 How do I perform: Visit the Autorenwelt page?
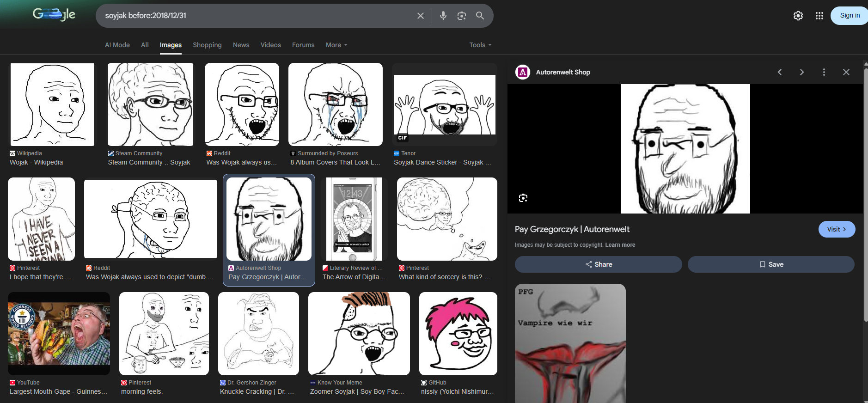(837, 229)
